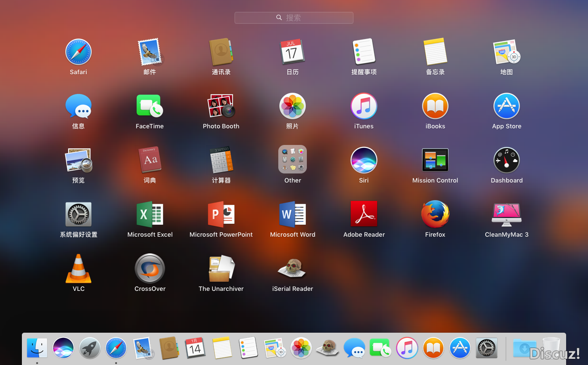Click the yellow Notes pad in the Dock
Screen dimensions: 588x365
click(222, 348)
